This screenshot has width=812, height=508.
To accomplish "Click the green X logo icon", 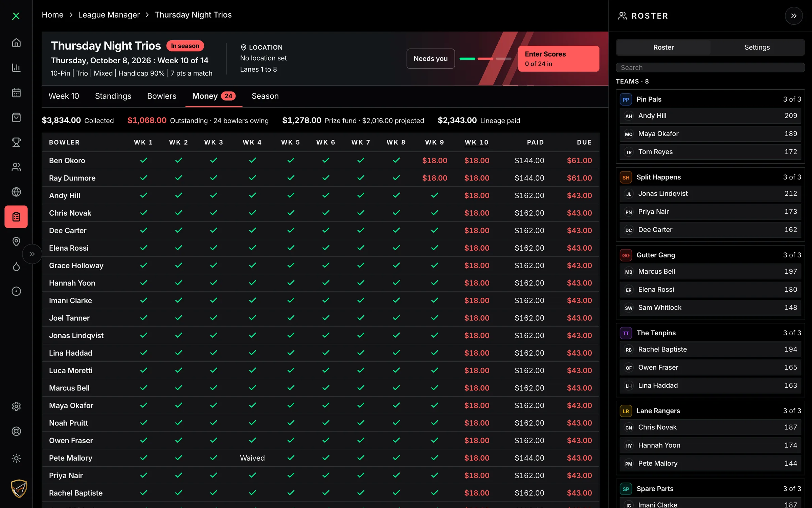I will click(16, 16).
